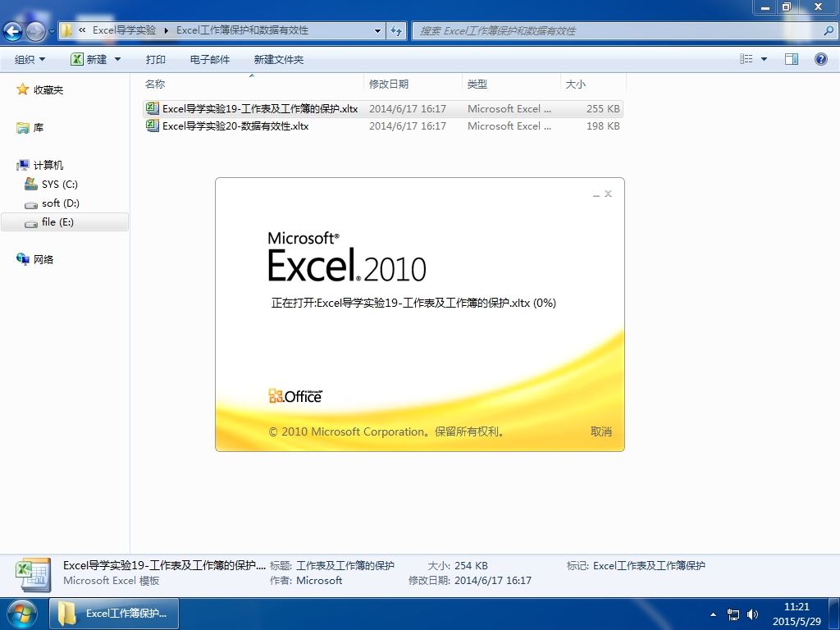Edit the 标记 value Excel工作表及工作簿保护
The image size is (840, 630).
pyautogui.click(x=649, y=565)
